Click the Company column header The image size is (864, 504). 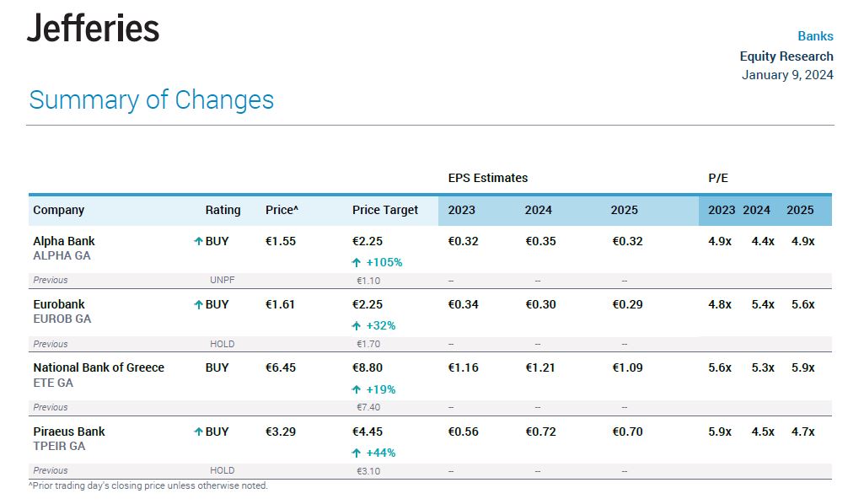click(59, 210)
